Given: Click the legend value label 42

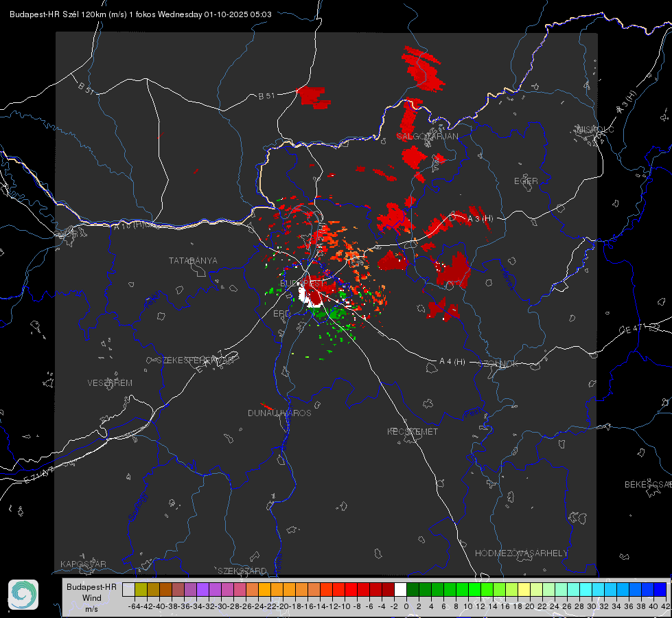Looking at the screenshot, I should tap(665, 606).
